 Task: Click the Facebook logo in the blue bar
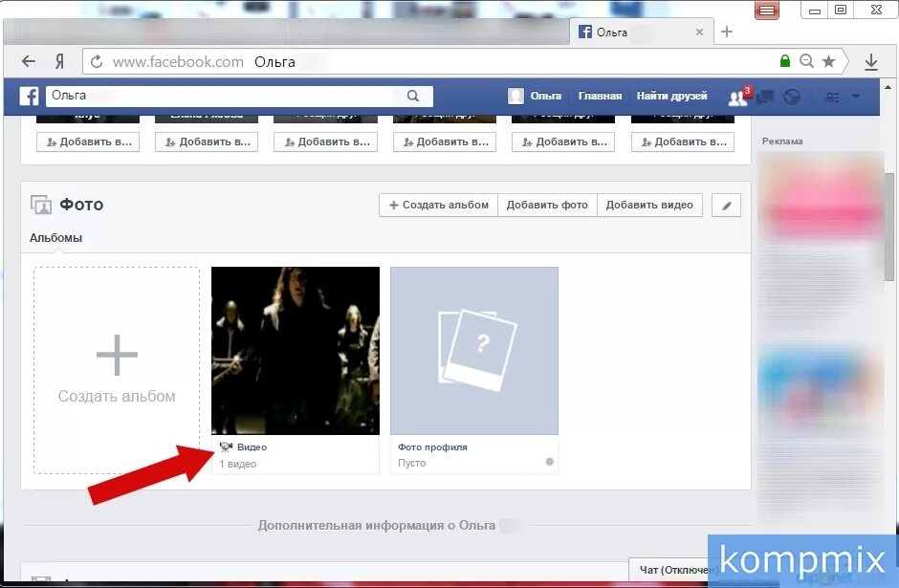pos(30,96)
